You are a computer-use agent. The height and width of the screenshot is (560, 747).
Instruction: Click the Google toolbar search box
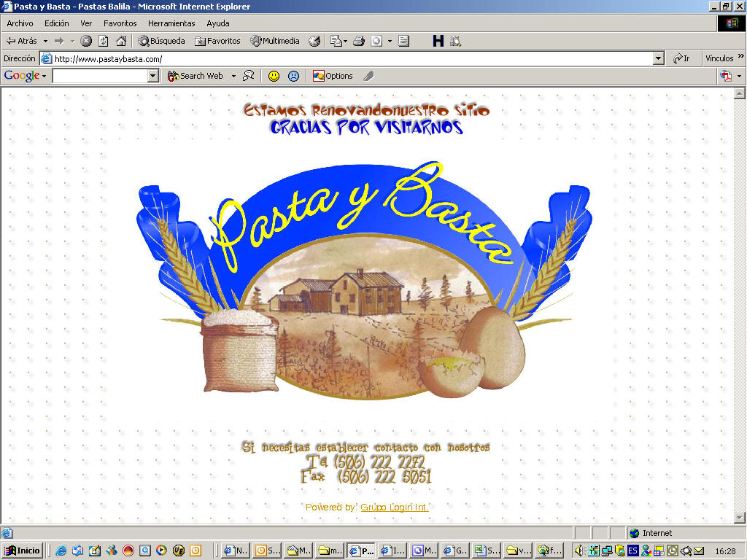pos(100,76)
